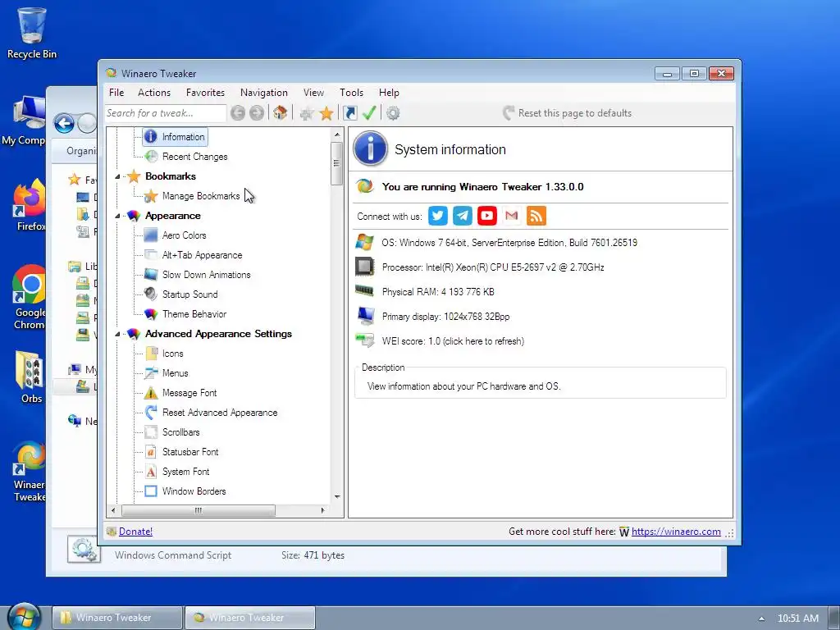
Task: Open the Telegram connect icon
Action: tap(463, 216)
